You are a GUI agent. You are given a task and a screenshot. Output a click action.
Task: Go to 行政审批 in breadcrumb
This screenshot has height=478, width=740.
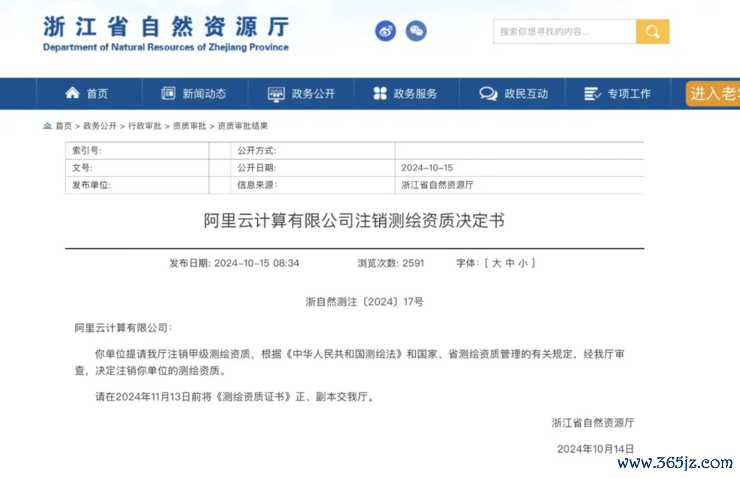tap(144, 126)
